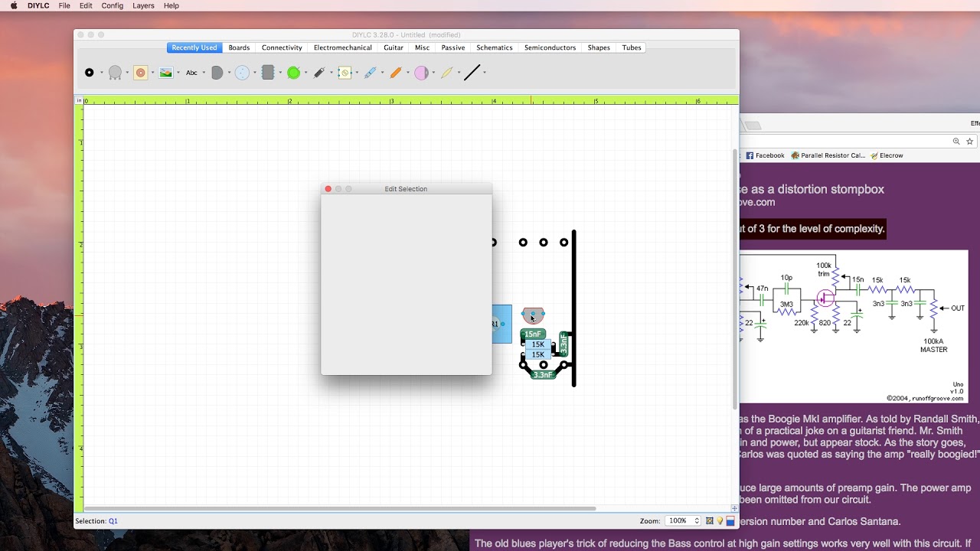980x551 pixels.
Task: Click the bottom horizontal 3.3nF capacitor
Action: (x=543, y=375)
